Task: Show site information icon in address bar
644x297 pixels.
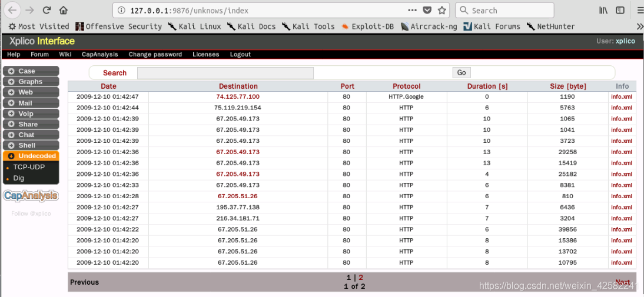Action: (x=122, y=11)
